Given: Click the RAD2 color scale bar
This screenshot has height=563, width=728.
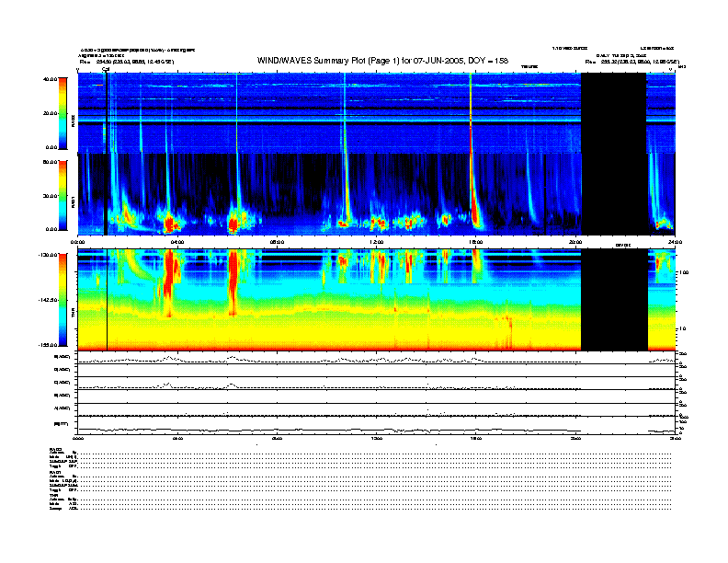Looking at the screenshot, I should click(x=63, y=114).
